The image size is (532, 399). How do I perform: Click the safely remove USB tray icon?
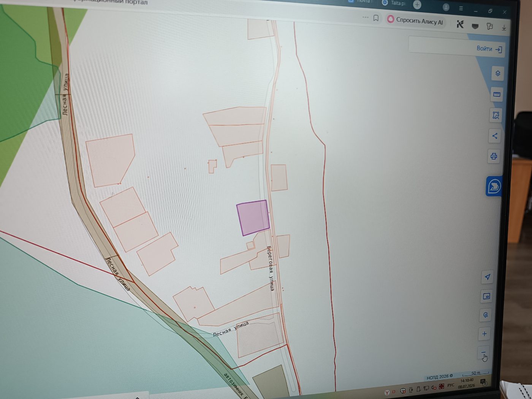pos(418,389)
